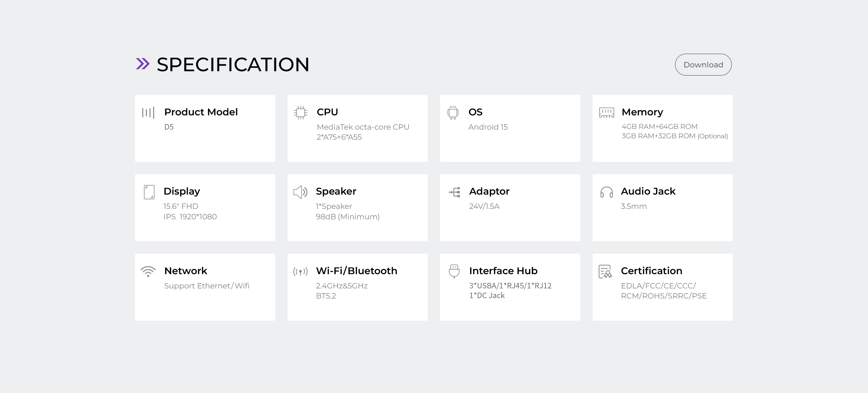Click the Network wifi signal icon
The image size is (868, 393).
[148, 271]
